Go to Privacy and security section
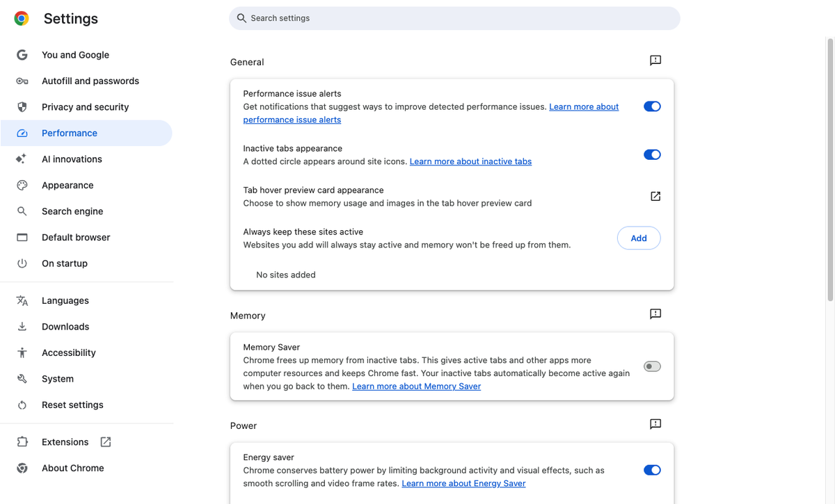835x504 pixels. coord(86,107)
